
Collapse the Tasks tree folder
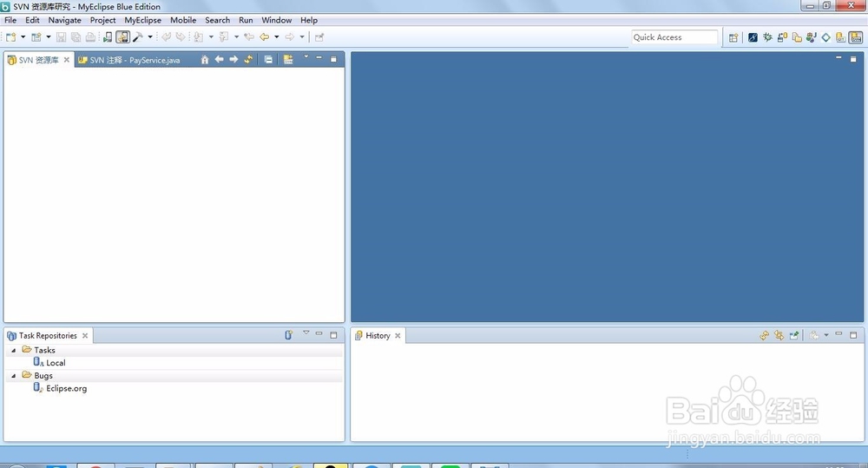13,350
